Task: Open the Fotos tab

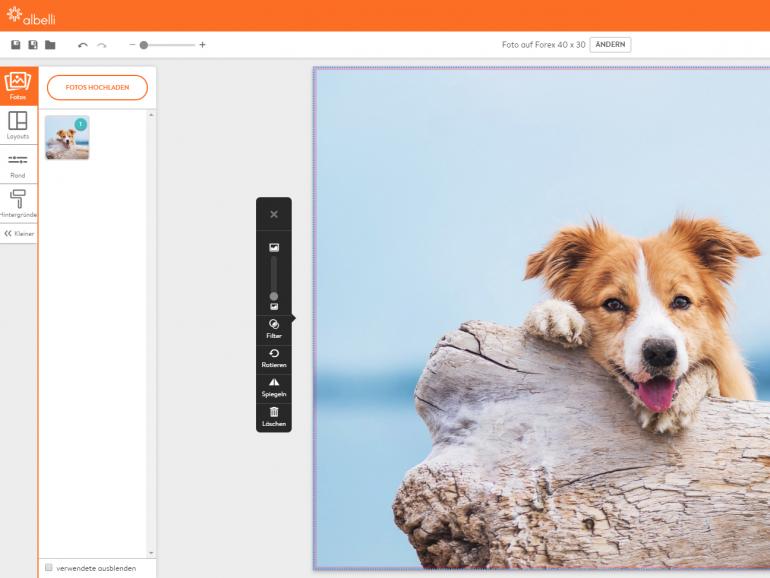Action: [18, 86]
